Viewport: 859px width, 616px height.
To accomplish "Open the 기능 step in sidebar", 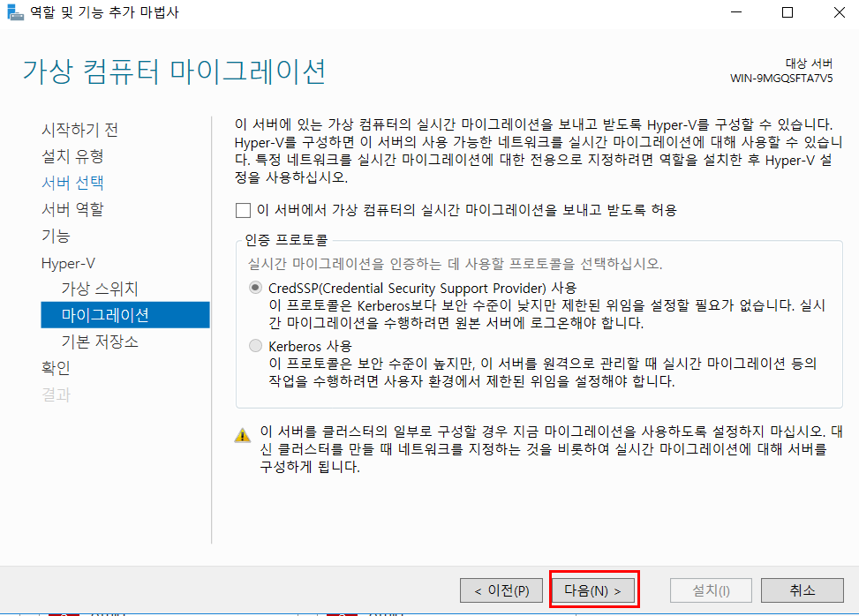I will coord(56,236).
